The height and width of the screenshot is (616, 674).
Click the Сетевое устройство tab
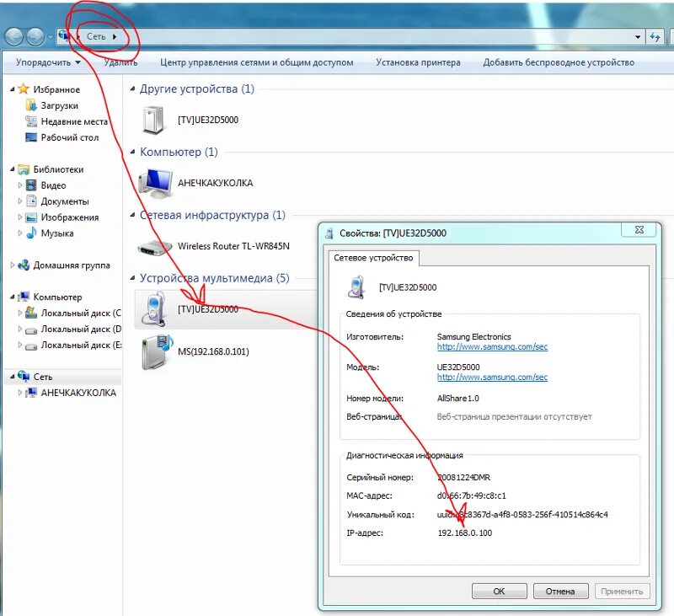tap(373, 258)
